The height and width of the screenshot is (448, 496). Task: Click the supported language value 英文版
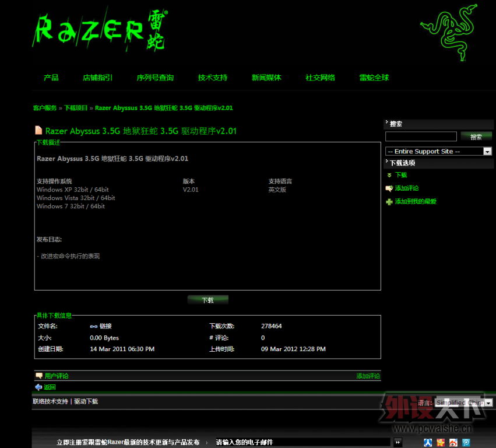pyautogui.click(x=277, y=190)
